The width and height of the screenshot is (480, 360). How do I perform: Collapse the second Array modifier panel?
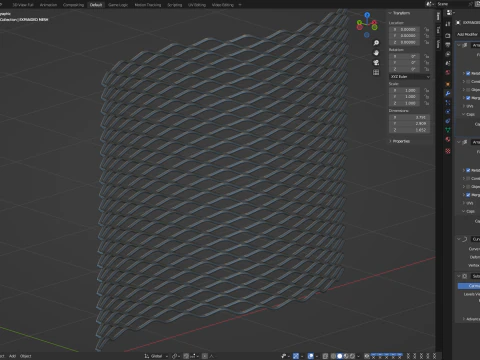click(459, 142)
